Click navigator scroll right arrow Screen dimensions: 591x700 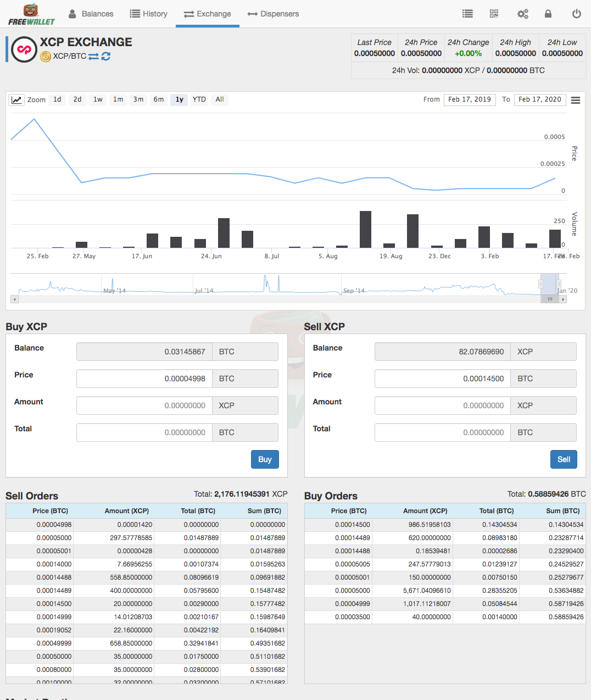[563, 299]
